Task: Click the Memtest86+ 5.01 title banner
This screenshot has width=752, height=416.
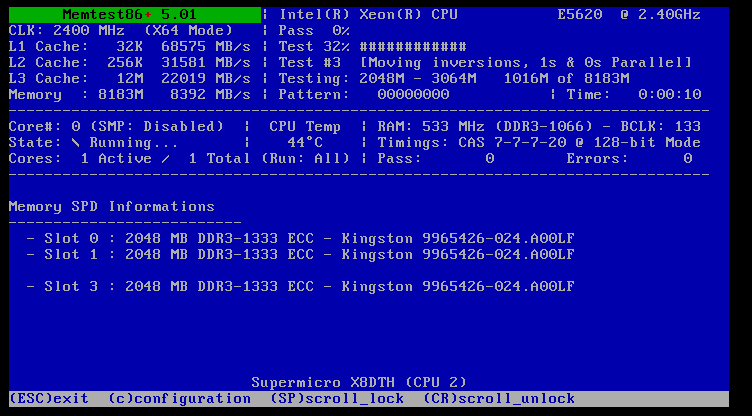Action: (x=135, y=14)
